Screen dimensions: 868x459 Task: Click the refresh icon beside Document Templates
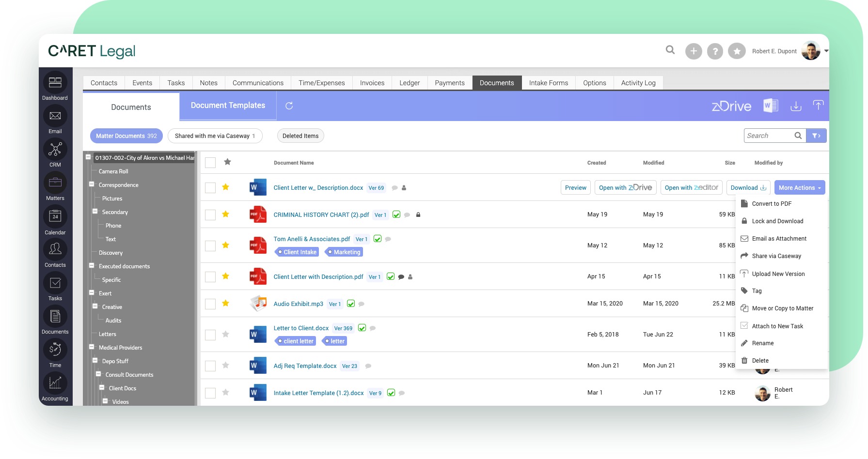(x=289, y=105)
